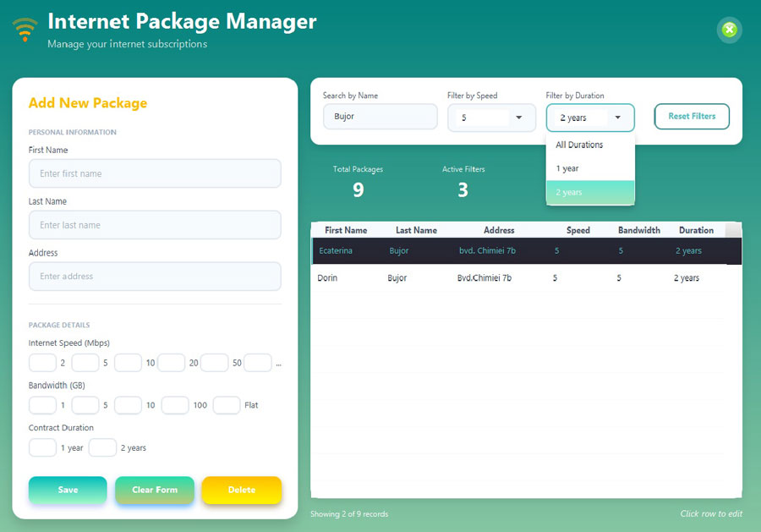Enable the Flat bandwidth option
The image size is (761, 532).
[x=227, y=405]
